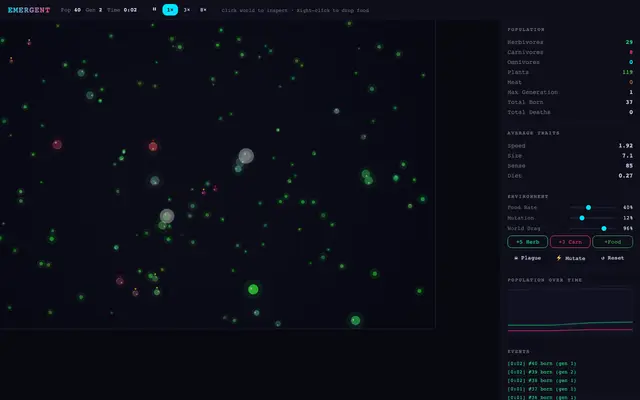Click the EMERGENT logo title
Image resolution: width=640 pixels, height=400 pixels.
[29, 10]
